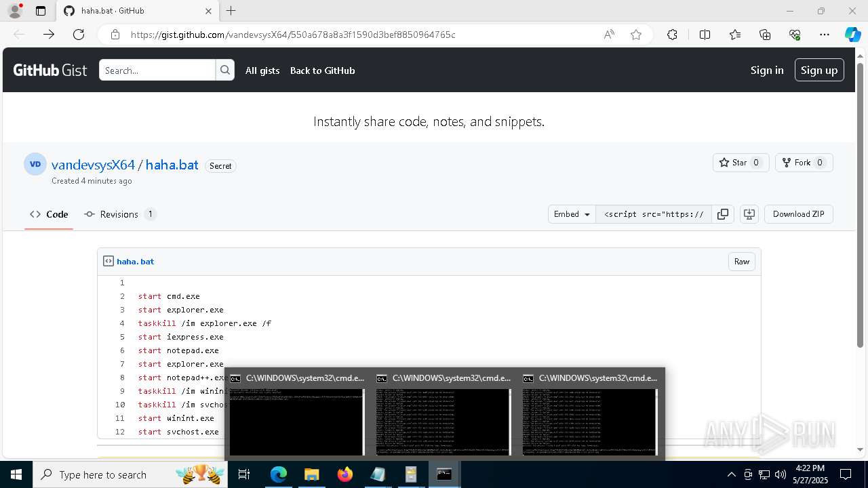The image size is (868, 488).
Task: Toggle Split screen view
Action: [705, 35]
